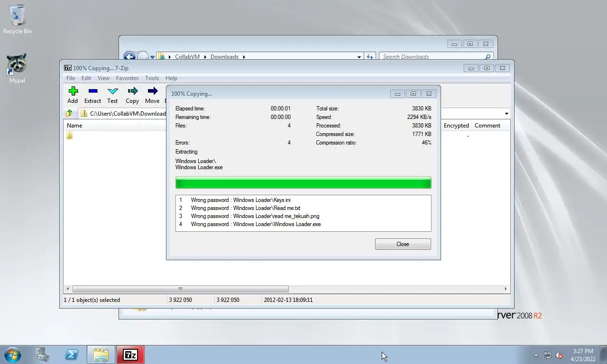Click the search magnifier icon in Explorer
Image resolution: width=607 pixels, height=364 pixels.
[x=487, y=57]
